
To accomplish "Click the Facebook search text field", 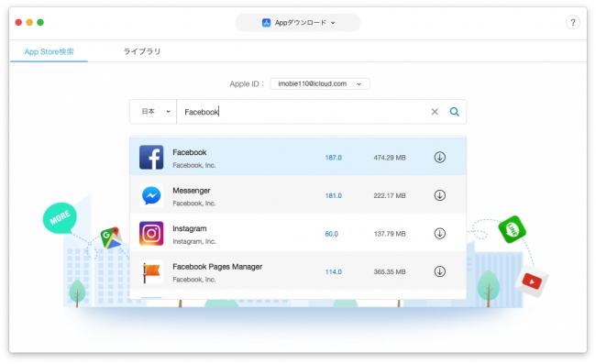I will click(x=303, y=112).
